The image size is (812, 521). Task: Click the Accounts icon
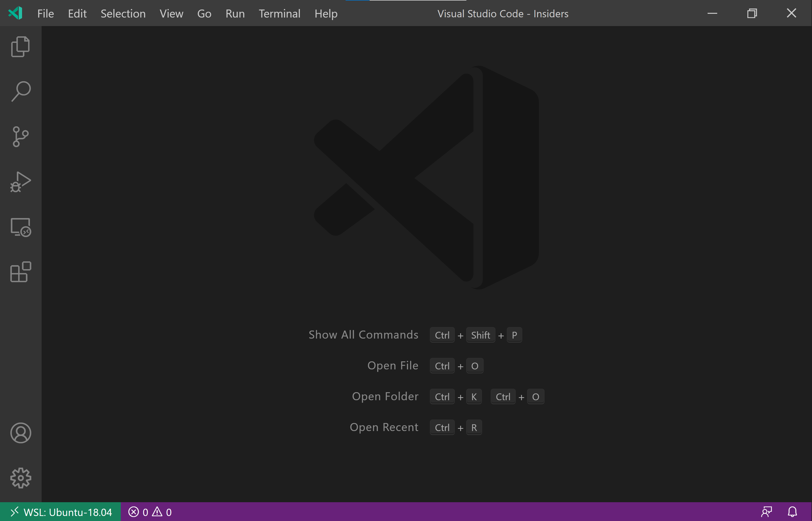pos(21,433)
